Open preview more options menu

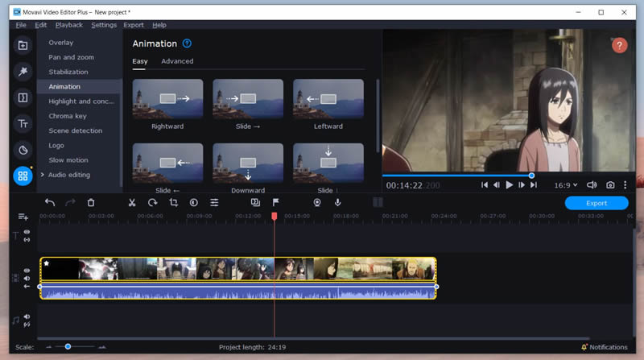tap(625, 185)
